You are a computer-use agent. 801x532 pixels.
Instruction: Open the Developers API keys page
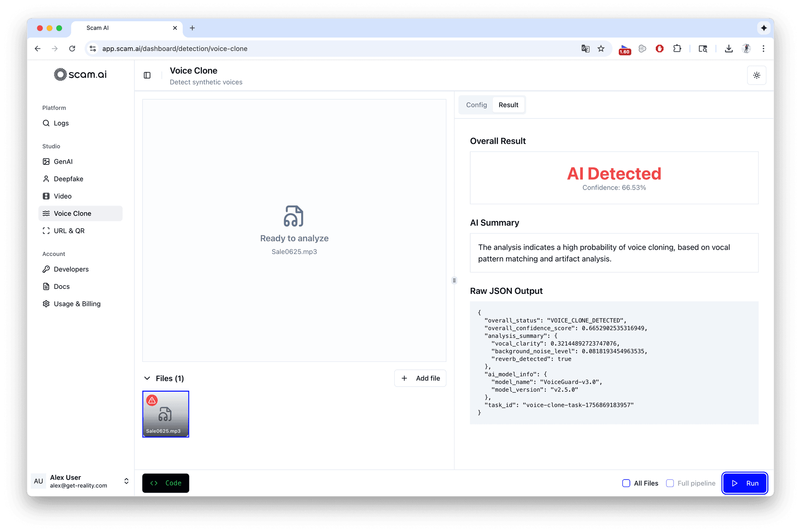(71, 269)
